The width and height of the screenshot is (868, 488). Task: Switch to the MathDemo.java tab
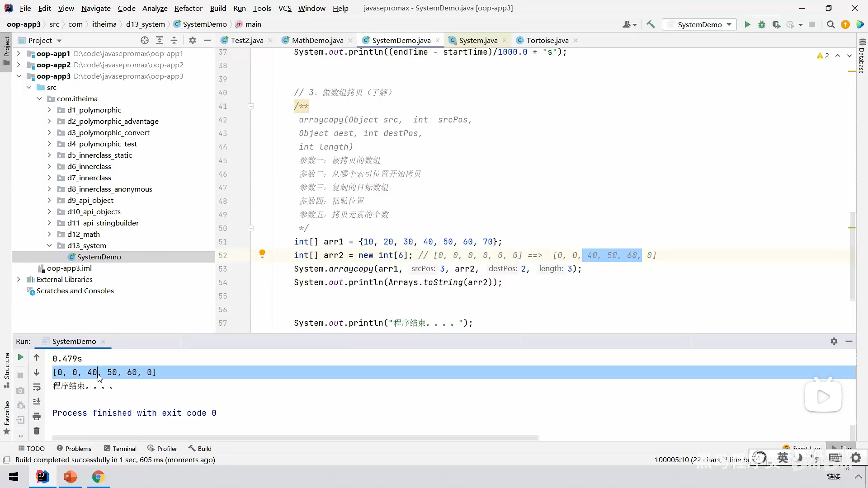tap(317, 40)
